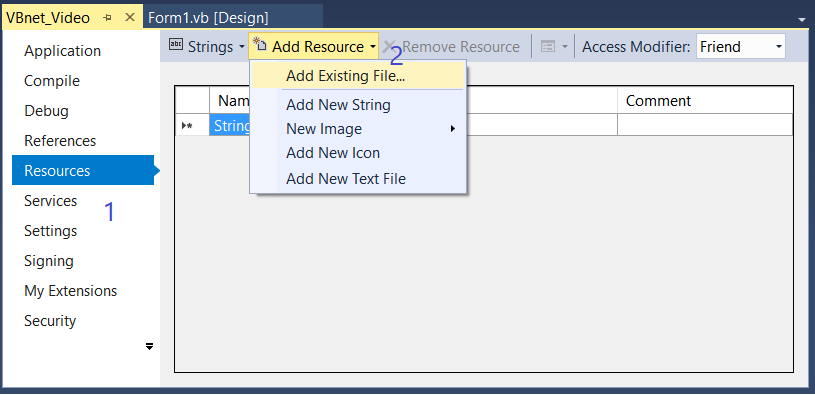The width and height of the screenshot is (815, 395).
Task: Pin the VBnet_Video tab
Action: tap(108, 18)
